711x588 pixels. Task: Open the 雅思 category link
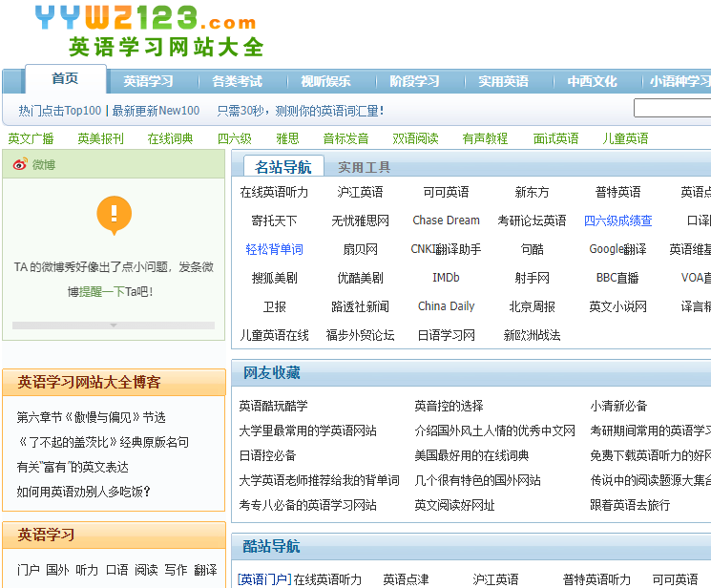click(x=287, y=138)
